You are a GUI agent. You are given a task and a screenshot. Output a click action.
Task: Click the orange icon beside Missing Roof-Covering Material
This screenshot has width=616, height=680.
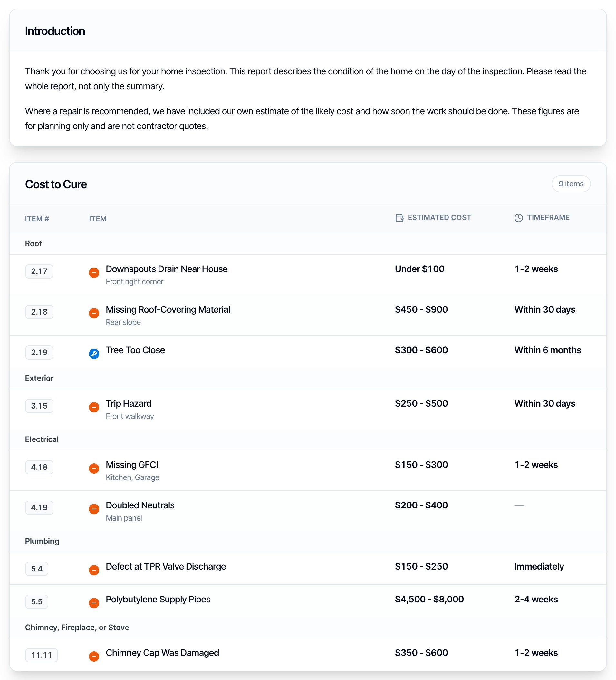coord(94,313)
